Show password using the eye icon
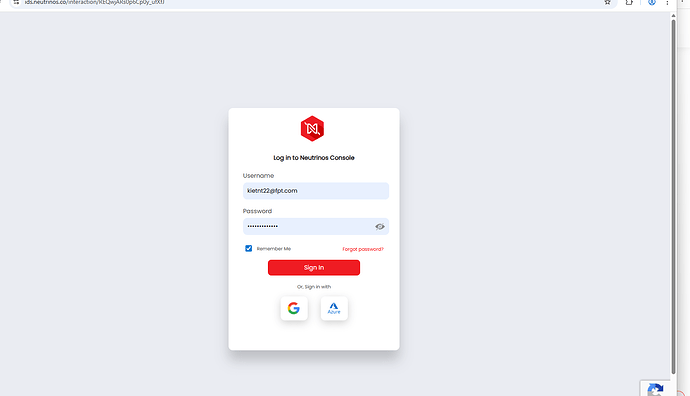Viewport: 690px width, 396px height. tap(380, 227)
